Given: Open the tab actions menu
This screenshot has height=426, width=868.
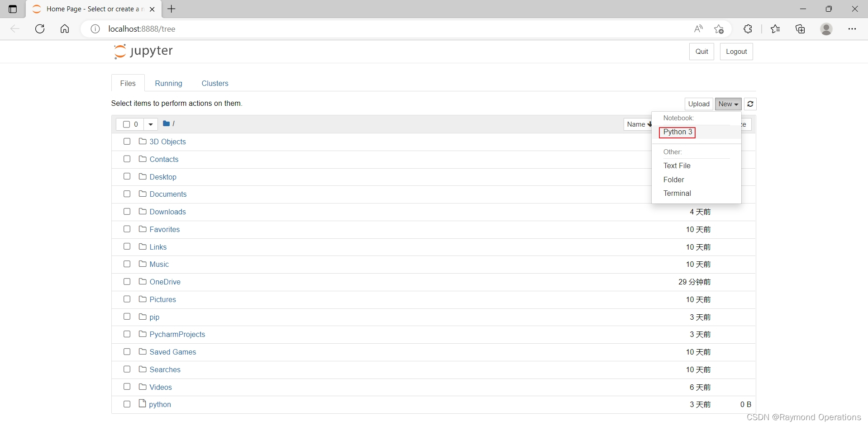Looking at the screenshot, I should (x=13, y=9).
